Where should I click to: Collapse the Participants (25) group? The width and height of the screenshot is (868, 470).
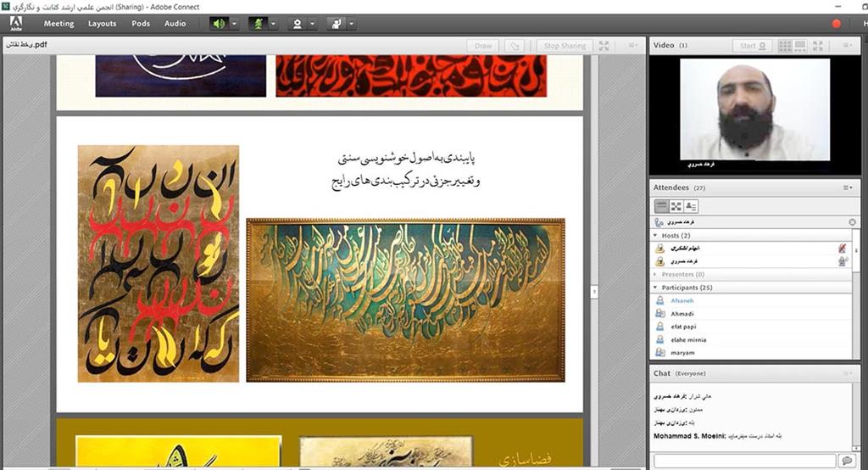coord(655,288)
